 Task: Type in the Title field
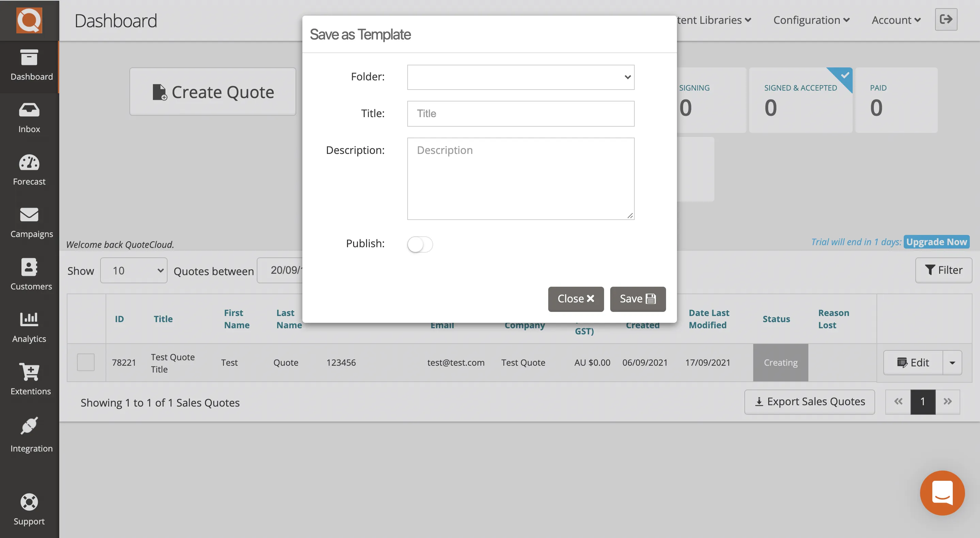coord(520,113)
